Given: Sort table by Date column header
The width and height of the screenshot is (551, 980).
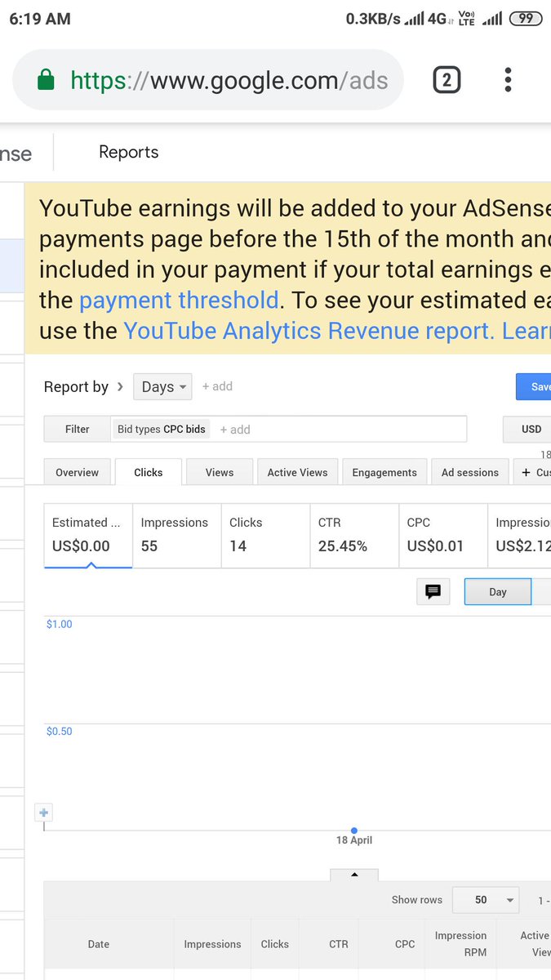Looking at the screenshot, I should pyautogui.click(x=99, y=944).
